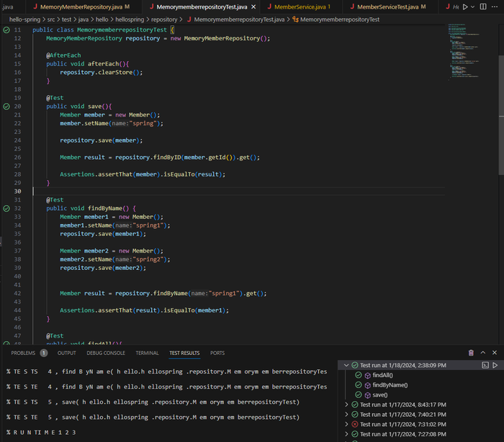Click the green test gutter icon beside save()
The height and width of the screenshot is (442, 504).
6,106
